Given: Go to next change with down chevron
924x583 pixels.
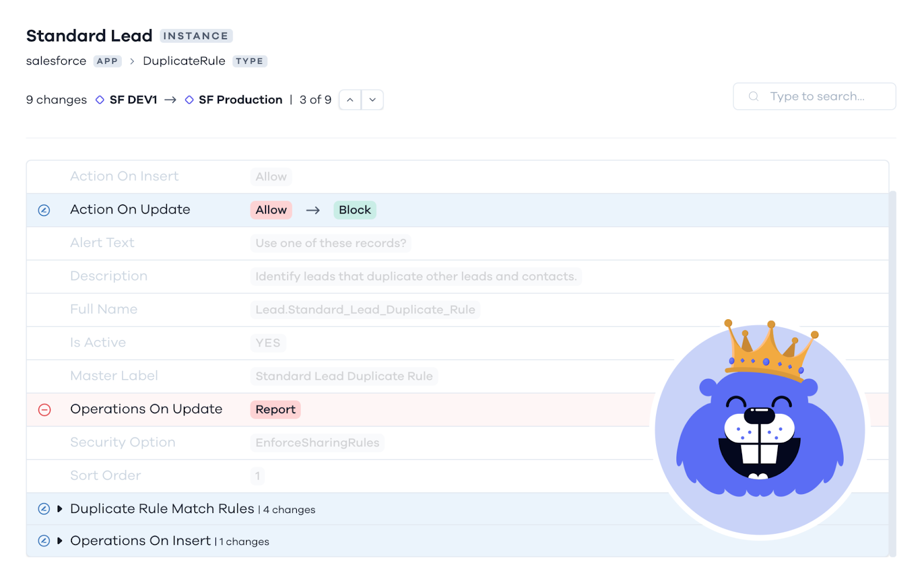Looking at the screenshot, I should coord(372,100).
